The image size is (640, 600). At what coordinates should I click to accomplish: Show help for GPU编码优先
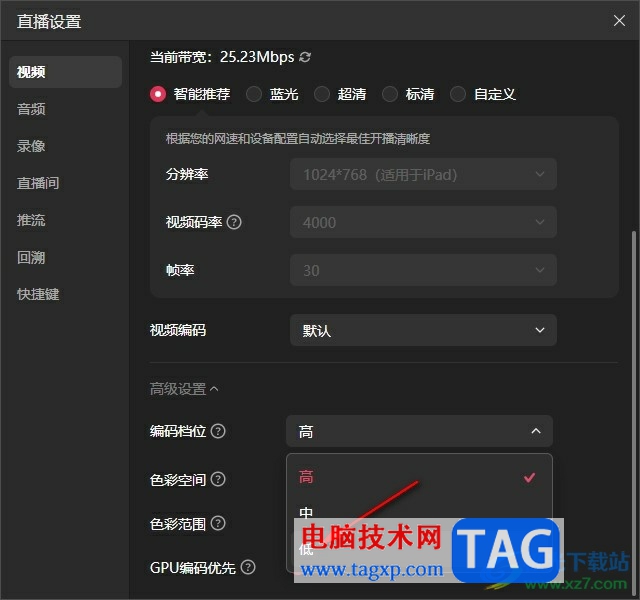tap(248, 567)
